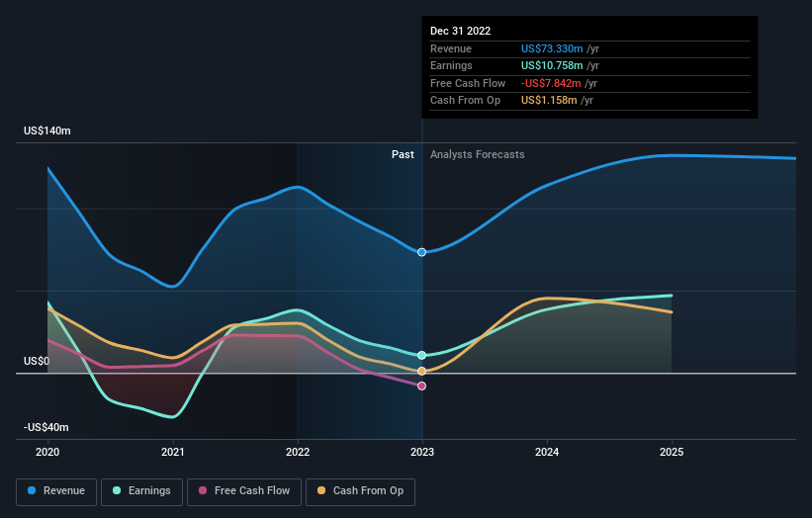Click the Past section label
This screenshot has width=812, height=518.
[x=403, y=155]
